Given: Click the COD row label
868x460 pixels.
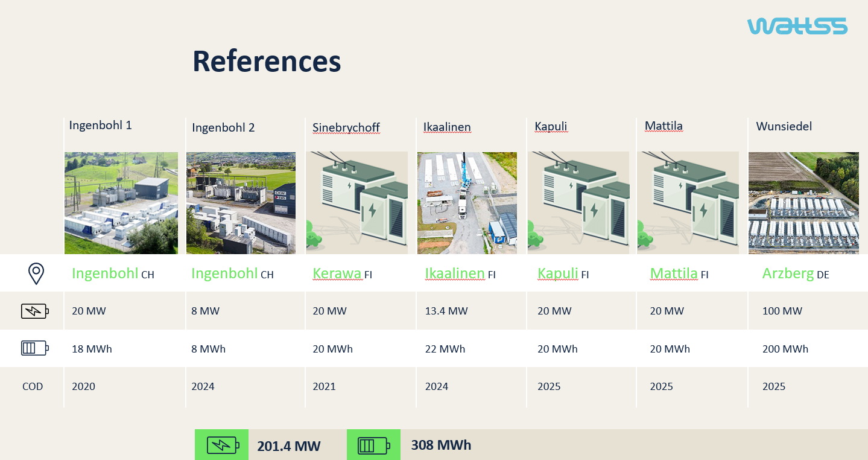Looking at the screenshot, I should pyautogui.click(x=33, y=386).
